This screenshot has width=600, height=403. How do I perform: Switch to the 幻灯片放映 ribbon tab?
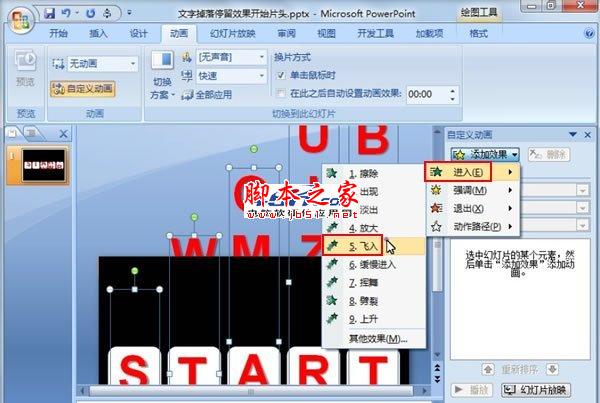click(x=233, y=34)
